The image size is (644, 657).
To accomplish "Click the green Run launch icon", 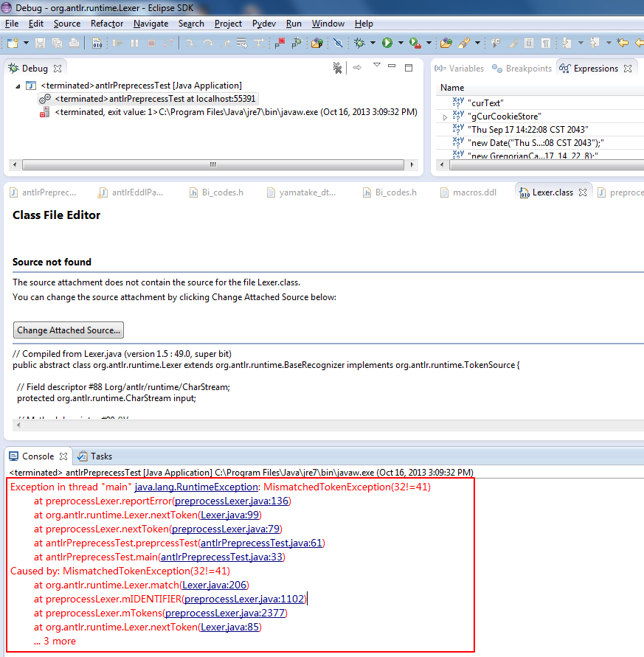I will (x=387, y=43).
